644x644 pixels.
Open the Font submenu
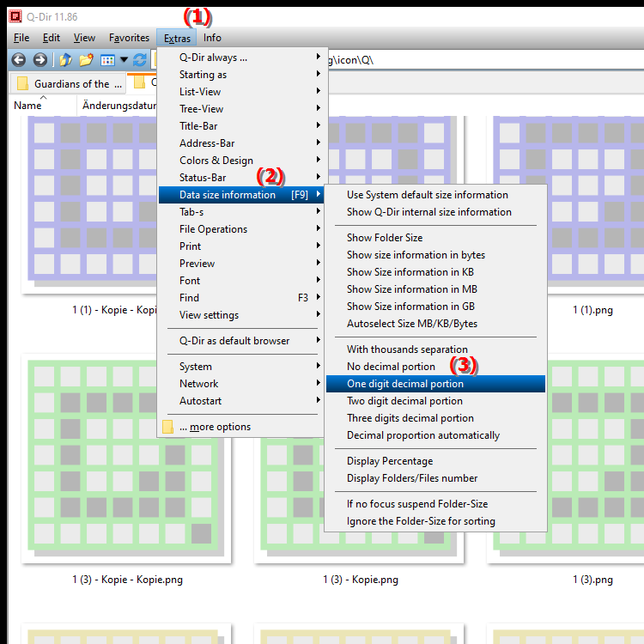241,281
